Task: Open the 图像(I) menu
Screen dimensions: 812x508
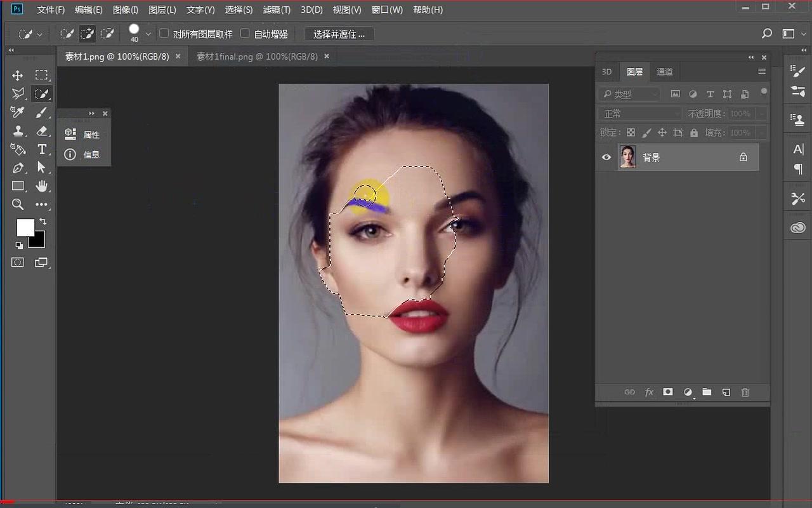Action: 126,10
